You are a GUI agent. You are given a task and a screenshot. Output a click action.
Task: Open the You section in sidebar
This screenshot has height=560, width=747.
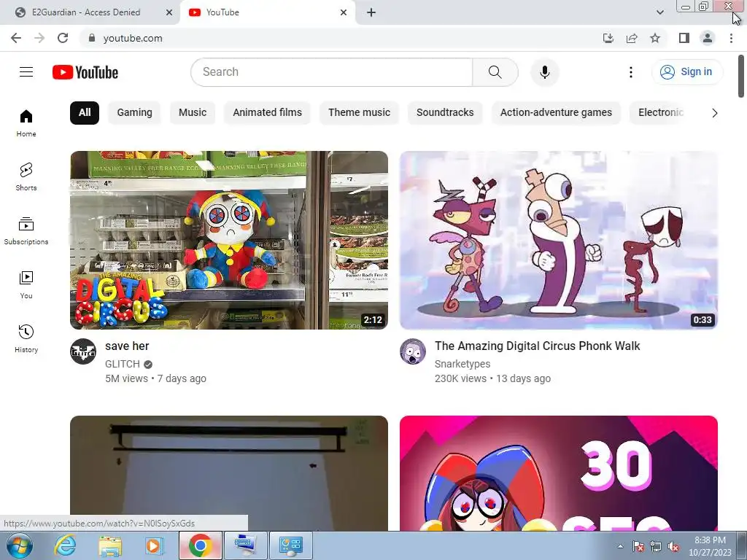pyautogui.click(x=26, y=285)
